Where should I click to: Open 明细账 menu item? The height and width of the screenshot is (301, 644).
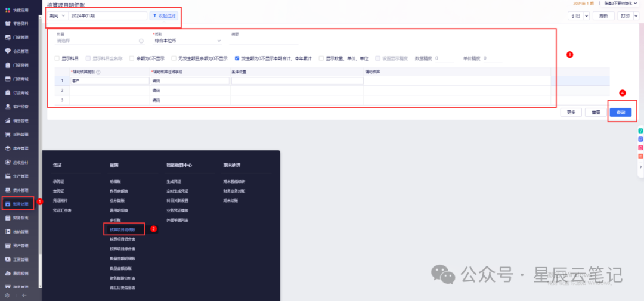116,181
